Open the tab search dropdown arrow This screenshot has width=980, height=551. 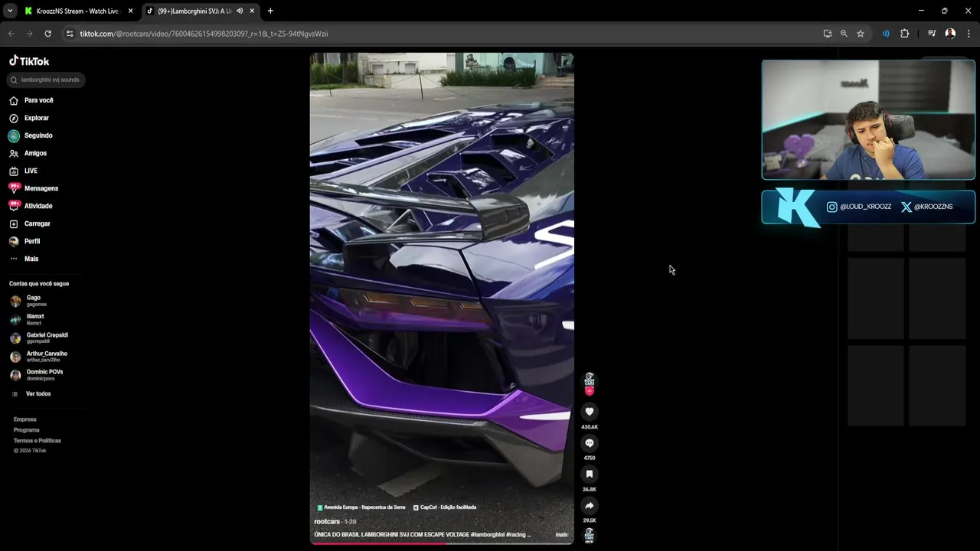point(10,11)
